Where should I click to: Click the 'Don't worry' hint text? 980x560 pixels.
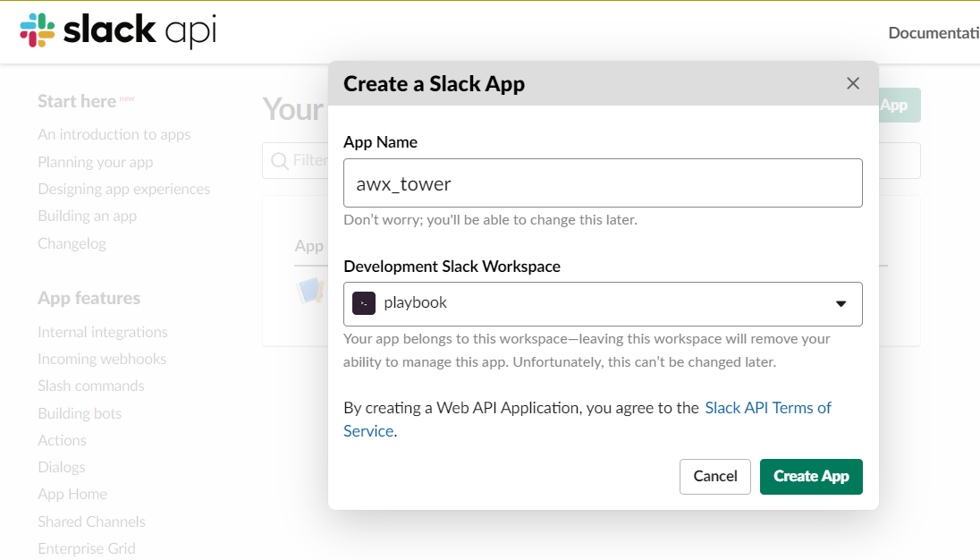490,220
